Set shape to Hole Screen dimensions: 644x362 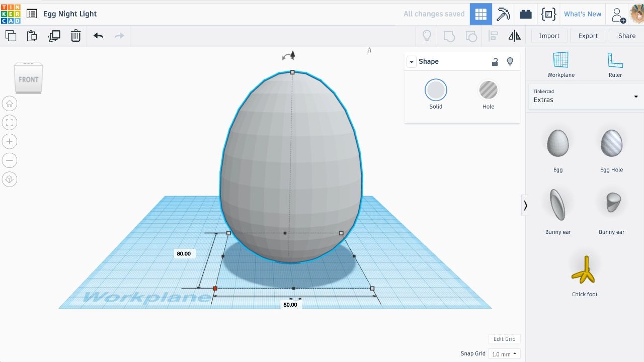(488, 94)
